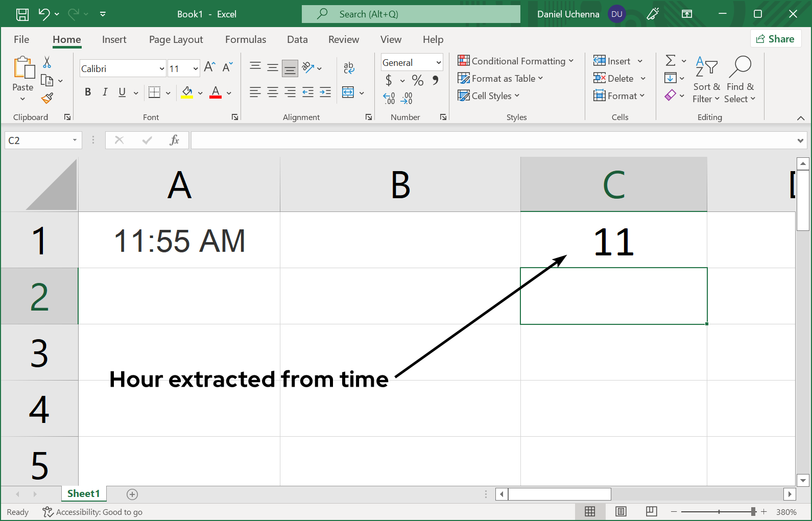Viewport: 812px width, 521px height.
Task: Toggle Italic formatting
Action: [105, 92]
